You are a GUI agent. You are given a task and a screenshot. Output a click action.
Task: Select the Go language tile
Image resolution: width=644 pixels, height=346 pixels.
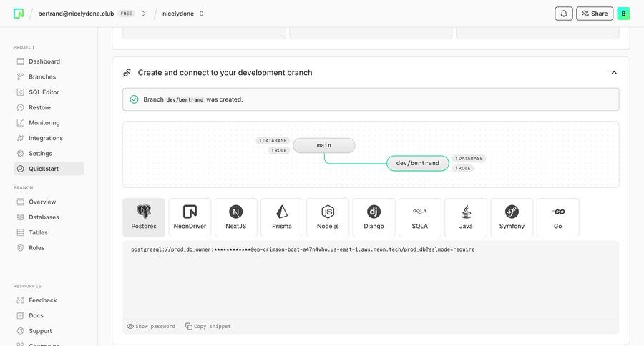(x=557, y=217)
